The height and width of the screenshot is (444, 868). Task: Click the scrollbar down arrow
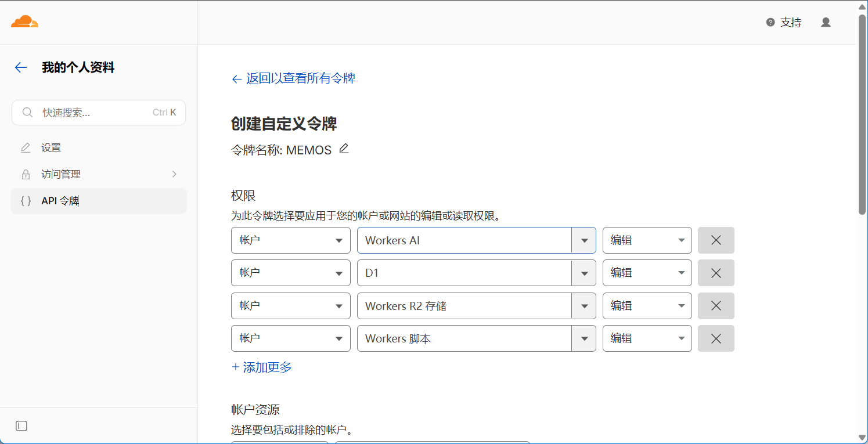click(862, 438)
